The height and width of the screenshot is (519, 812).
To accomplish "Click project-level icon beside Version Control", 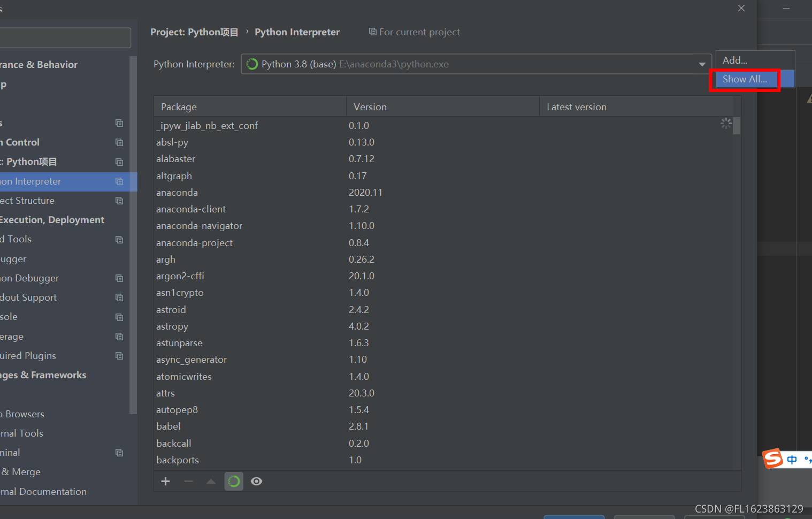I will point(119,142).
